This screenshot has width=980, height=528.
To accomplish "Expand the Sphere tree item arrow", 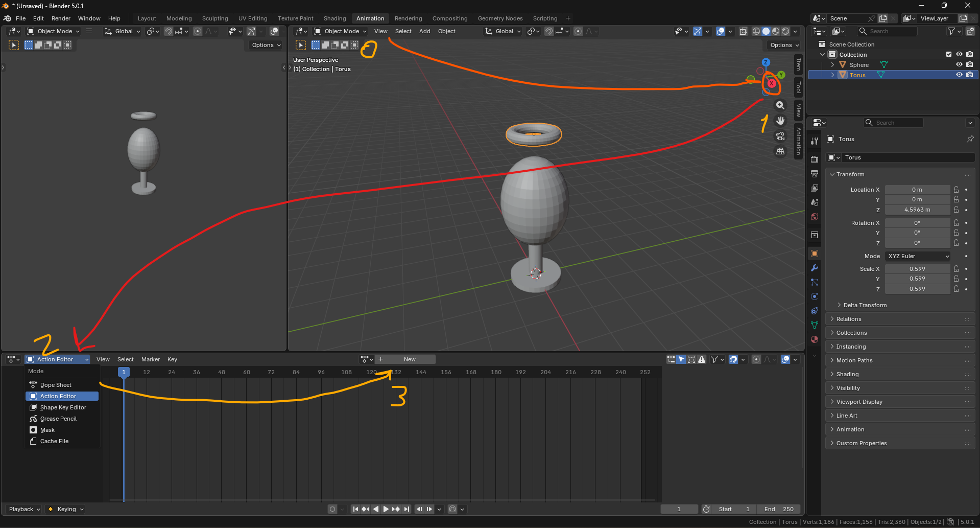I will tap(832, 65).
